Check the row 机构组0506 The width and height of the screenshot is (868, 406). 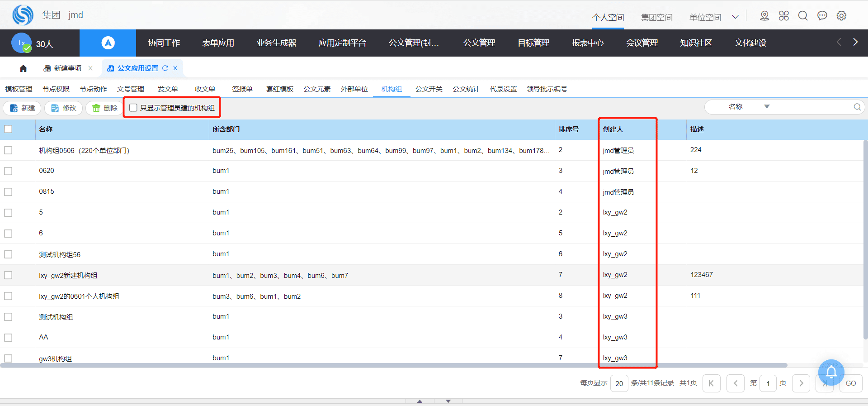click(8, 150)
